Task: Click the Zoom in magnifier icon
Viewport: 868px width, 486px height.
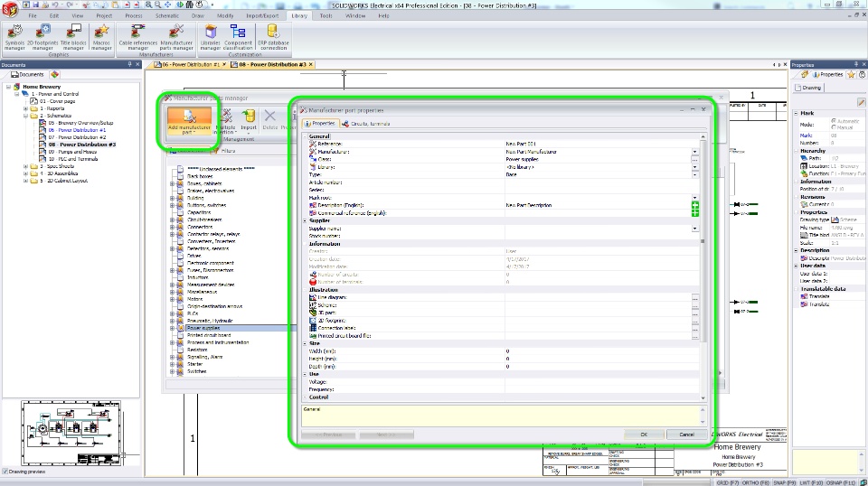Action: [148, 5]
